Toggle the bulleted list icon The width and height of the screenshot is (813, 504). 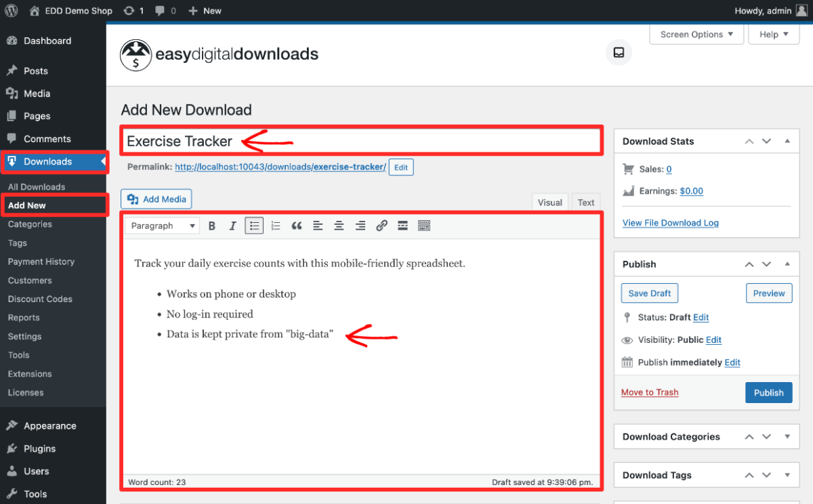[x=254, y=226]
